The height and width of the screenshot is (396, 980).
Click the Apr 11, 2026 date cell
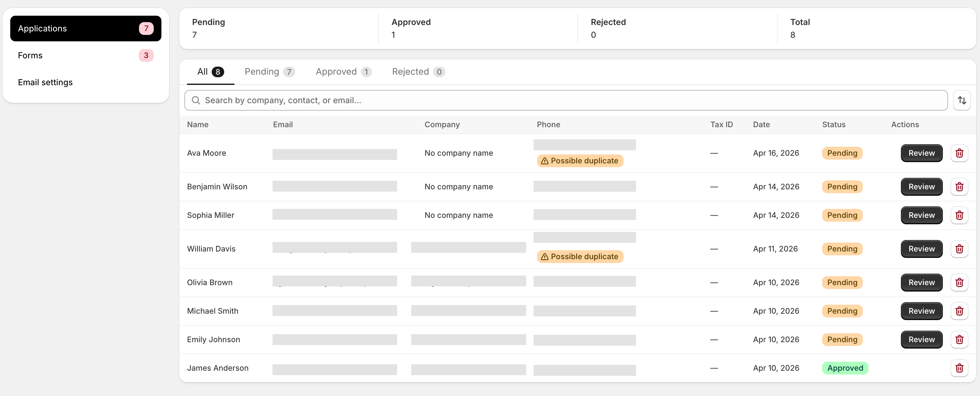click(775, 249)
